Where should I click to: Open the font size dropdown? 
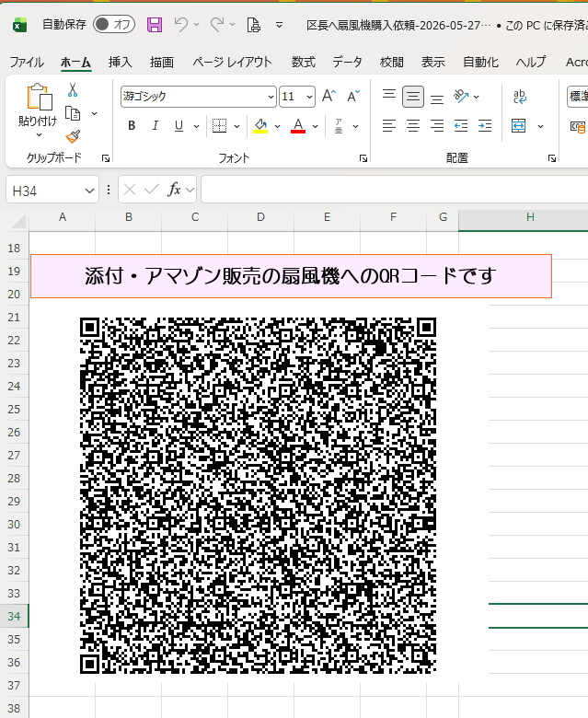(309, 97)
